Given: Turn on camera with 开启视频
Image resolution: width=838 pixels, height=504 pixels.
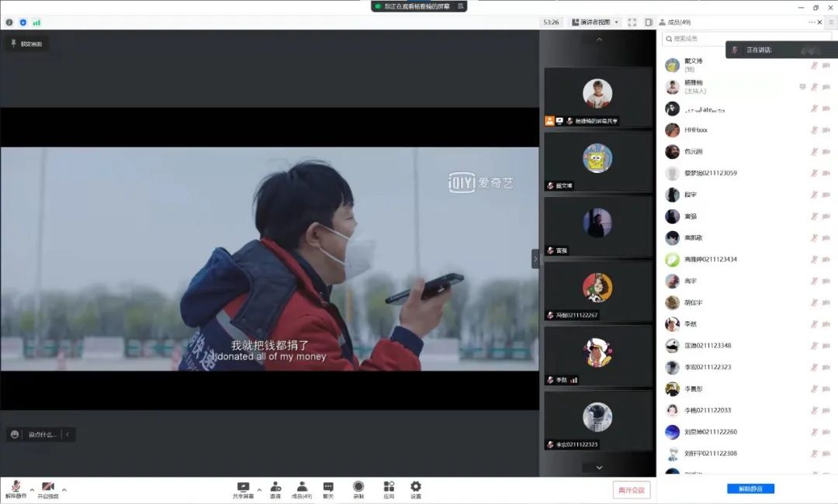Looking at the screenshot, I should [x=47, y=489].
